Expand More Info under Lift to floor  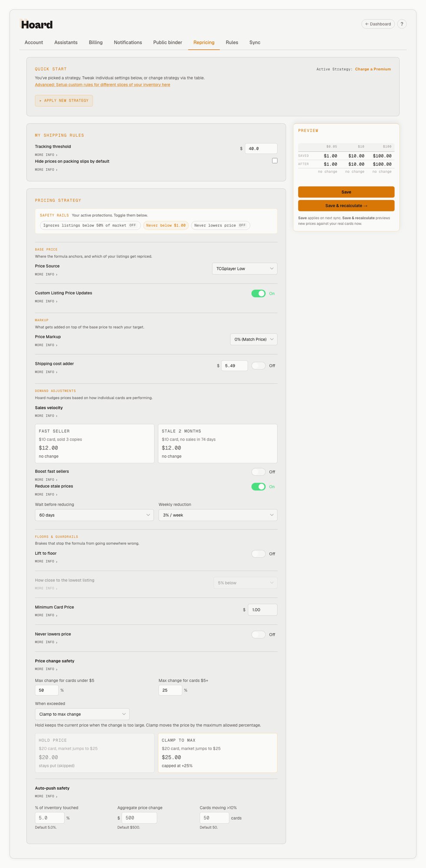tap(46, 562)
